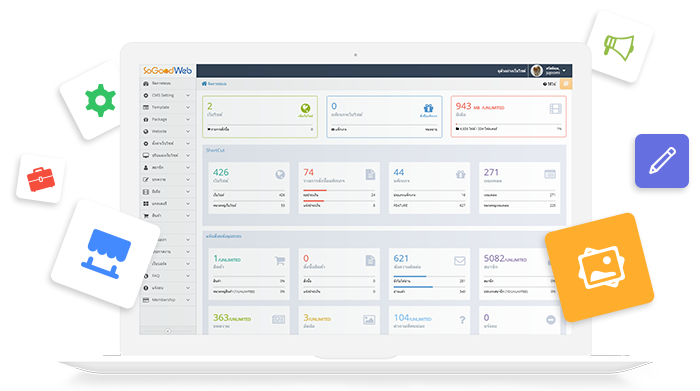The width and height of the screenshot is (700, 391).
Task: Click the globe icon in the 426 card
Action: 280,175
